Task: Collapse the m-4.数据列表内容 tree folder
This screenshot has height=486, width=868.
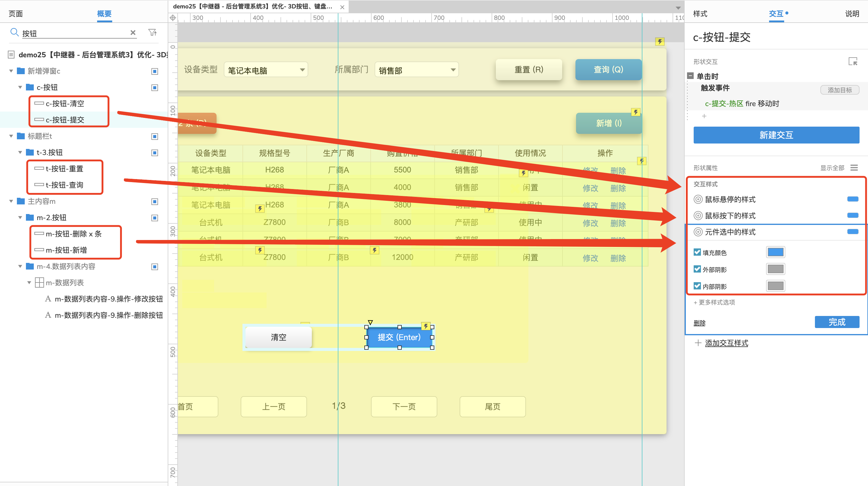Action: point(20,267)
